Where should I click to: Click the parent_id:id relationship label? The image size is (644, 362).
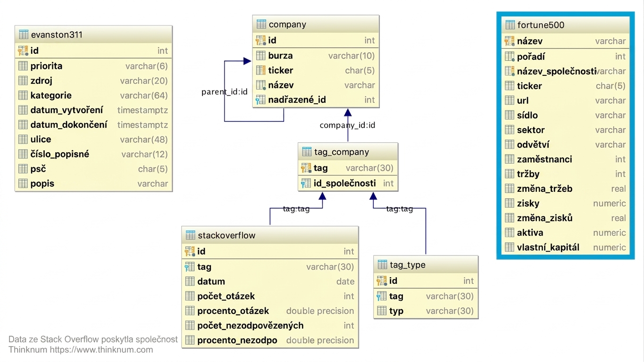click(x=225, y=92)
